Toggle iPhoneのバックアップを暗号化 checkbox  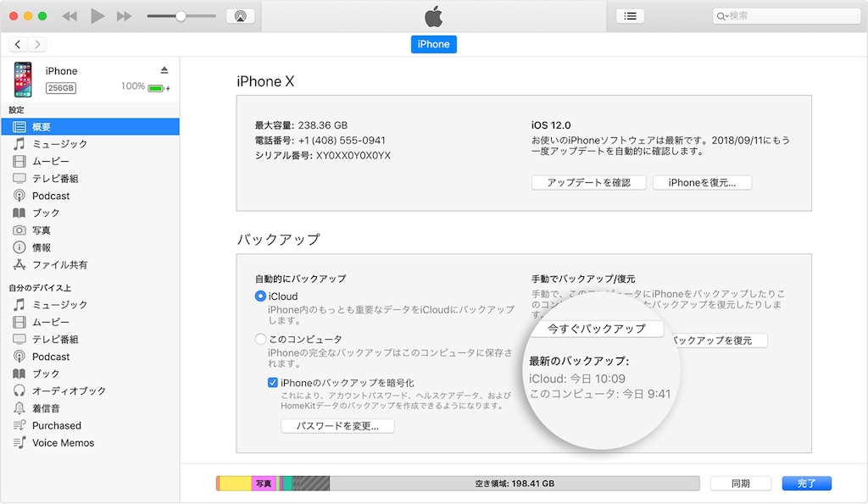(272, 382)
